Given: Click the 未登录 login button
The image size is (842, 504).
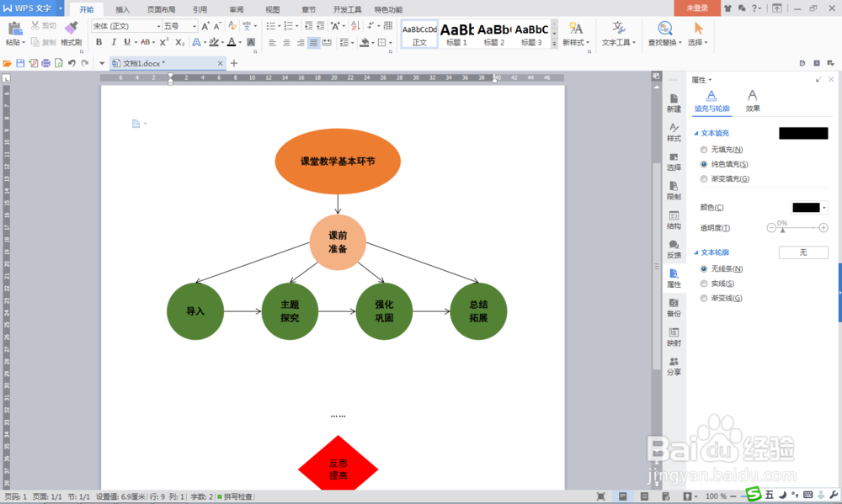Looking at the screenshot, I should (x=697, y=8).
